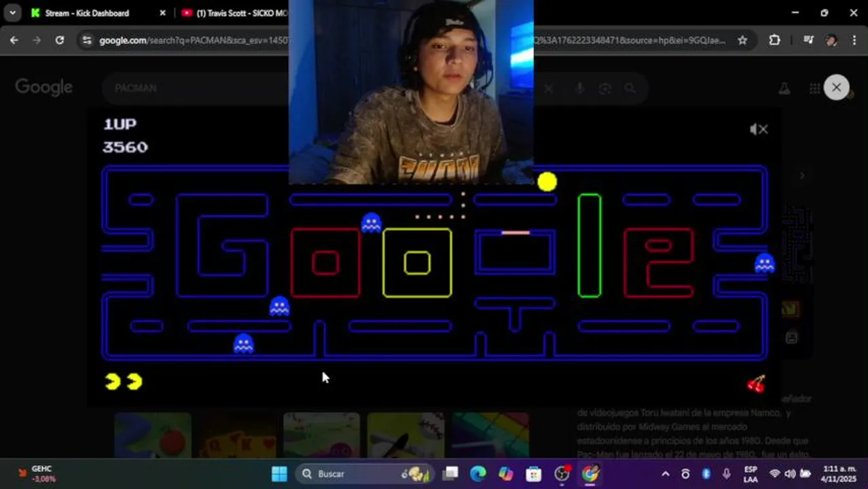Open the tab search dropdown
This screenshot has width=868, height=489.
click(12, 13)
